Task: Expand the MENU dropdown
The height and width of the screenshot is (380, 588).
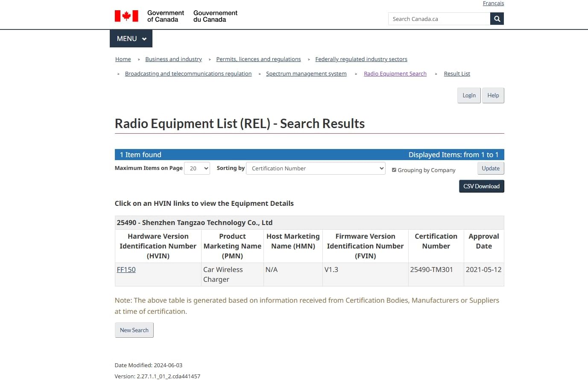Action: coord(131,38)
